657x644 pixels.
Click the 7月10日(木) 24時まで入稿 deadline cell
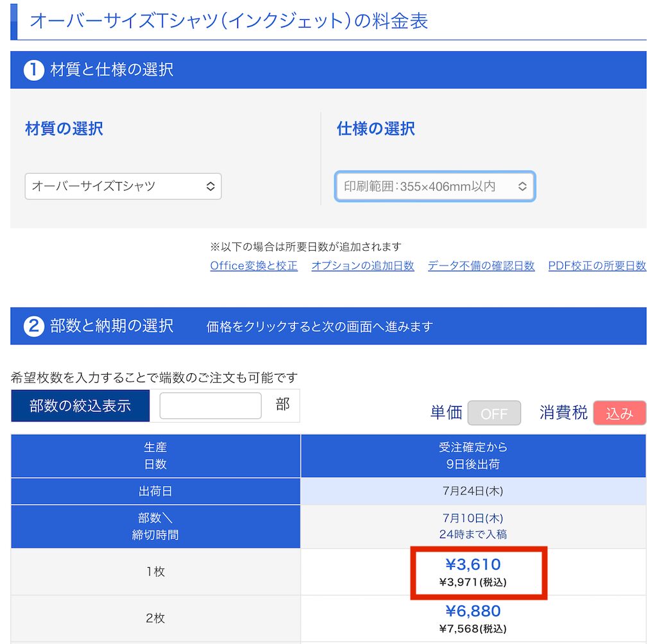point(473,526)
